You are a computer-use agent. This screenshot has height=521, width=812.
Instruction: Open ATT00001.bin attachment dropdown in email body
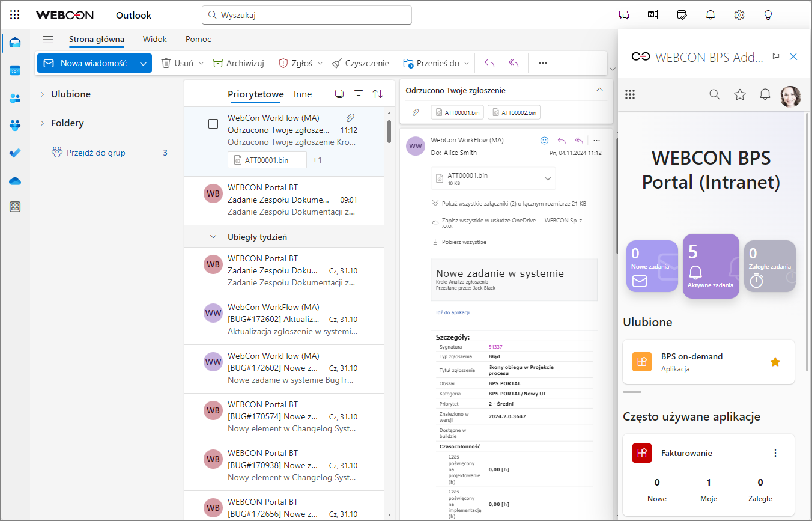(548, 178)
